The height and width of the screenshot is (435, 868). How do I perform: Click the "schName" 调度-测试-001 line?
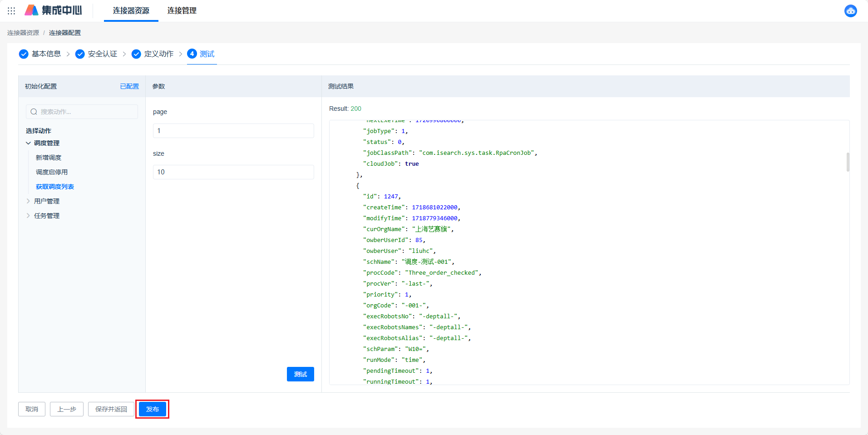click(x=408, y=262)
